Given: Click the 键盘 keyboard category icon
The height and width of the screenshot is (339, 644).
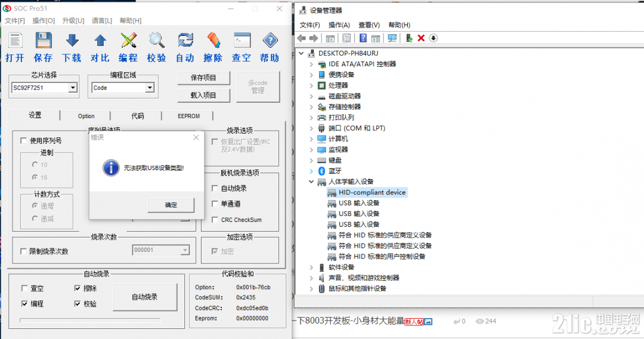Looking at the screenshot, I should point(321,161).
